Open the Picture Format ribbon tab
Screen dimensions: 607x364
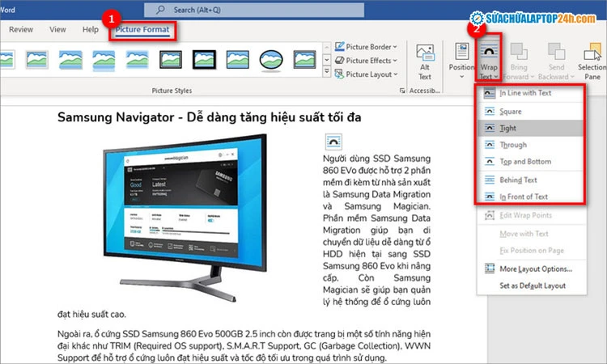click(x=142, y=30)
